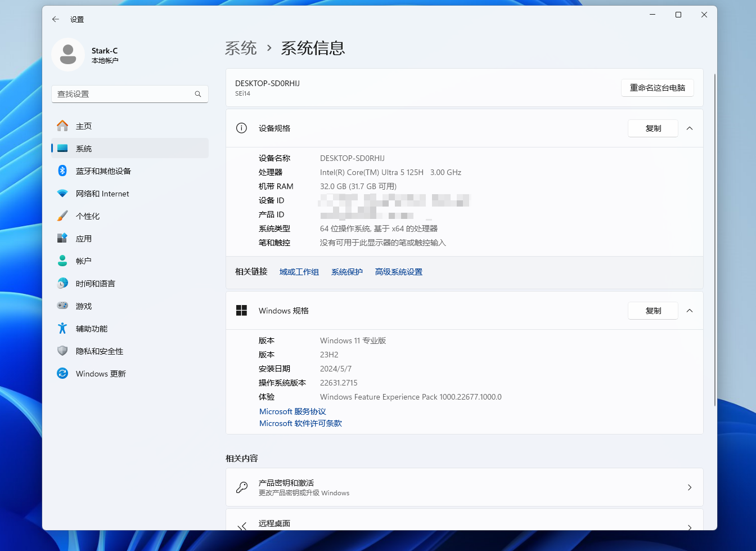Image resolution: width=756 pixels, height=551 pixels.
Task: Click the vertical scrollbar
Action: (715, 239)
